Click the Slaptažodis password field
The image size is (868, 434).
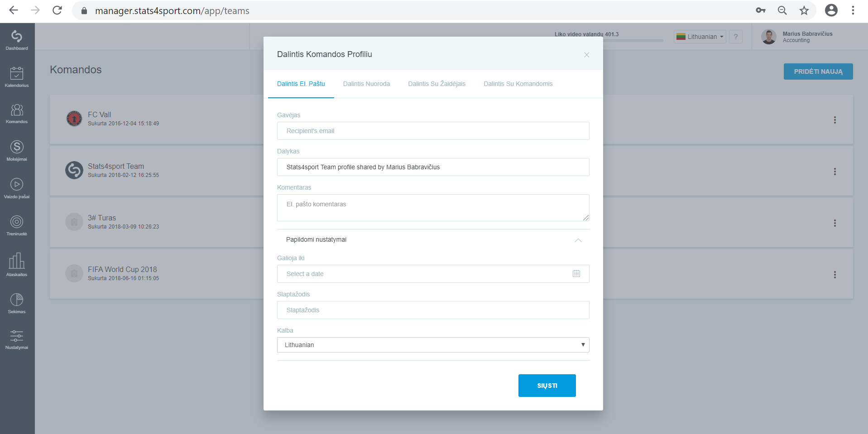tap(433, 310)
